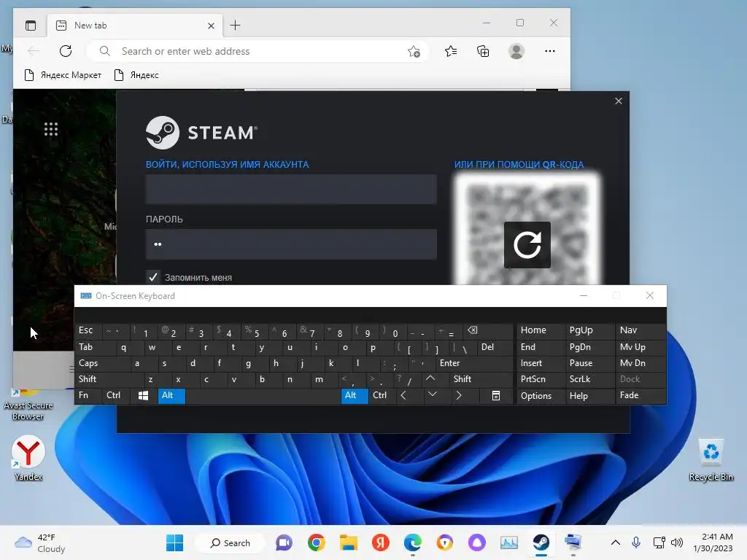Open File Explorer from the taskbar
Screen dimensions: 747x560
(349, 542)
